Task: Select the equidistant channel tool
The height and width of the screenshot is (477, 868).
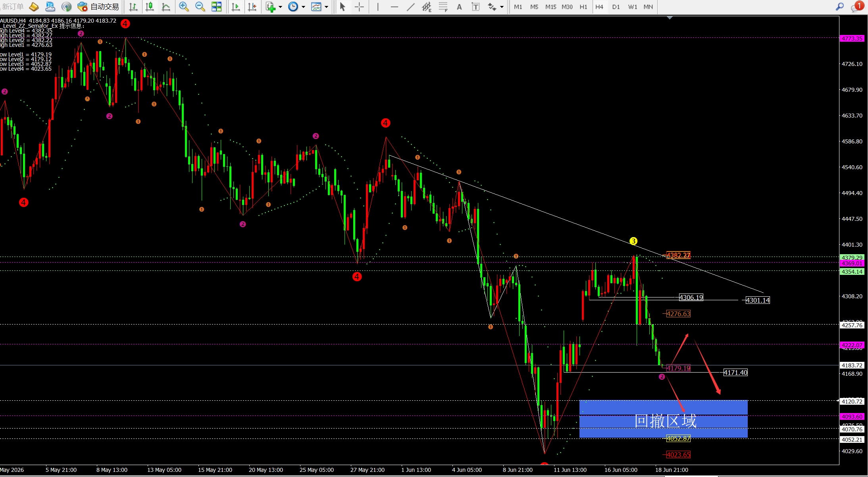Action: point(427,7)
